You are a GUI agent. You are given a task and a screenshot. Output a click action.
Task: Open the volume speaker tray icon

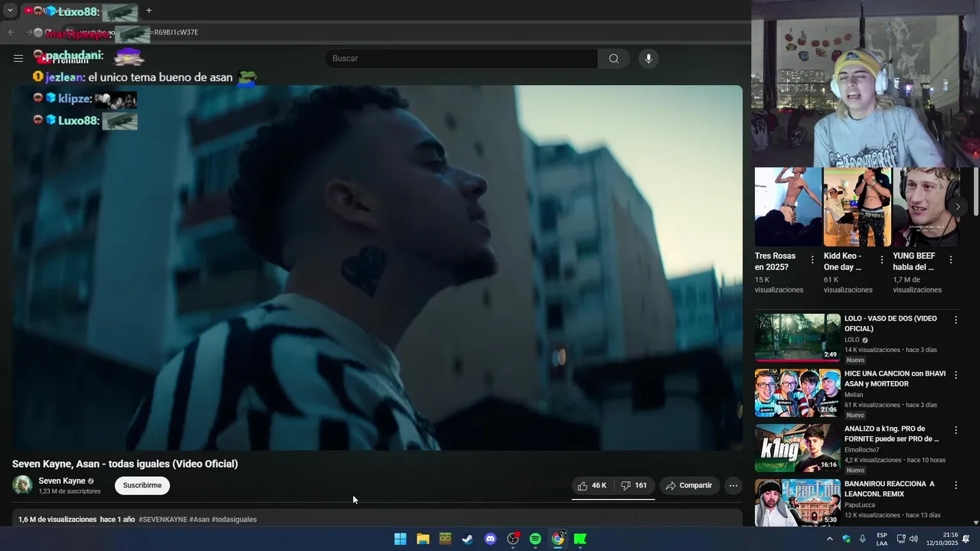(x=913, y=539)
